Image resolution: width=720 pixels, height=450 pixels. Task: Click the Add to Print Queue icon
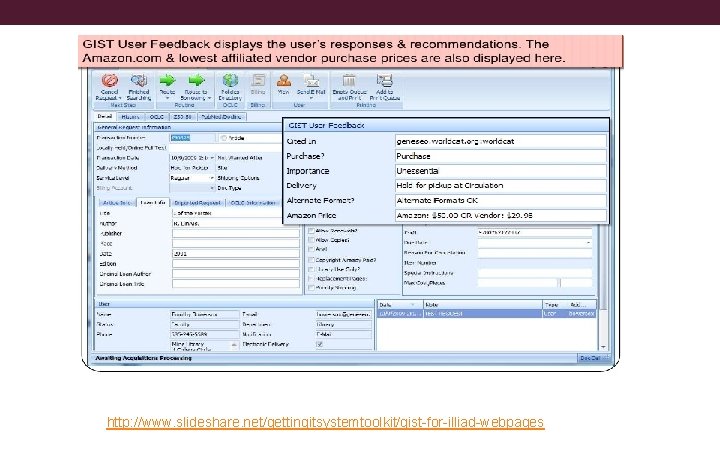tap(384, 81)
